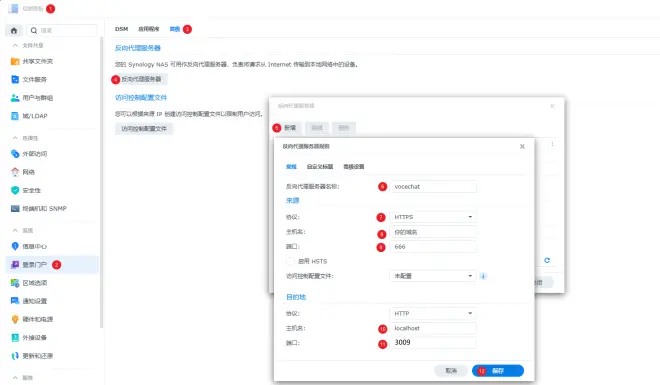Click the info icon beside access control dropdown
Viewport: 660px width, 385px height.
click(x=483, y=276)
